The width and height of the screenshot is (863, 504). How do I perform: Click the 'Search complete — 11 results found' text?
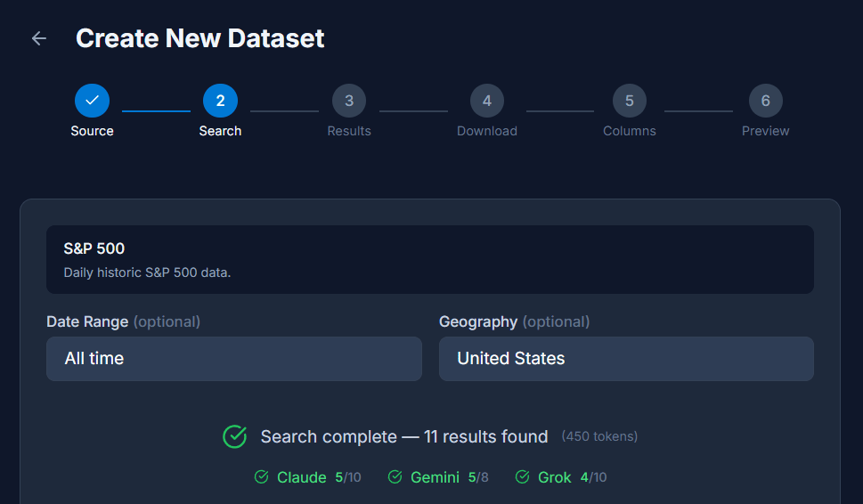click(x=404, y=436)
